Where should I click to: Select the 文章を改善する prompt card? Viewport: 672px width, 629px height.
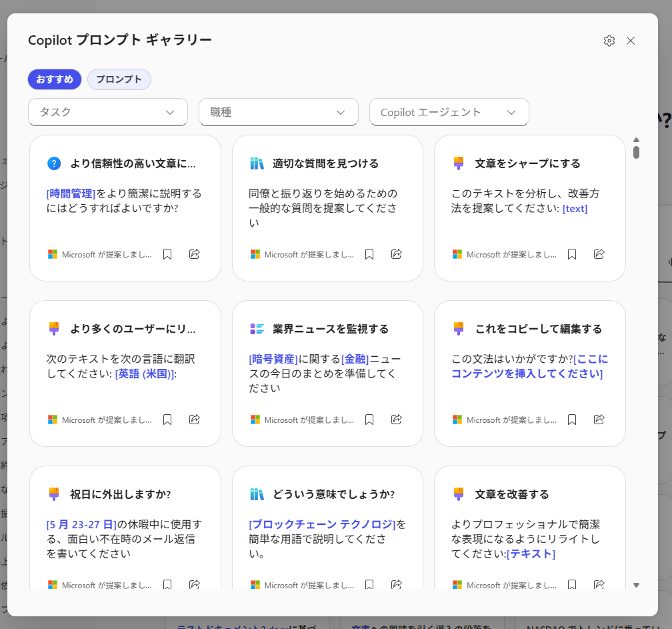point(529,527)
